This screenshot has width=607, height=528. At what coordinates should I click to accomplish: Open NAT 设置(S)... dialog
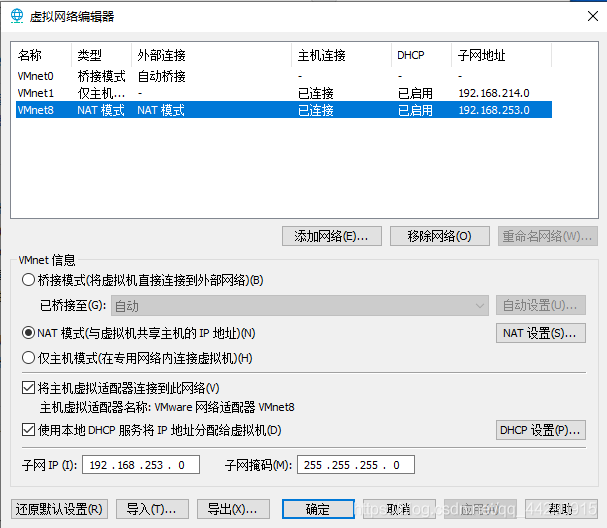point(541,333)
